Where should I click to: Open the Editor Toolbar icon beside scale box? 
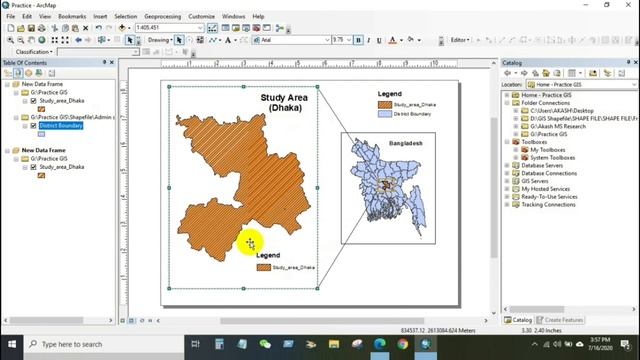click(x=212, y=28)
